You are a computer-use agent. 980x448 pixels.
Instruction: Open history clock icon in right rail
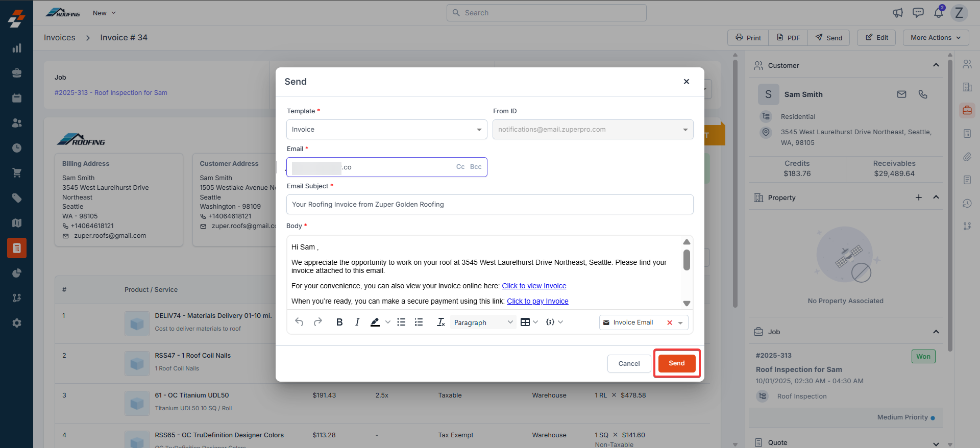tap(967, 203)
